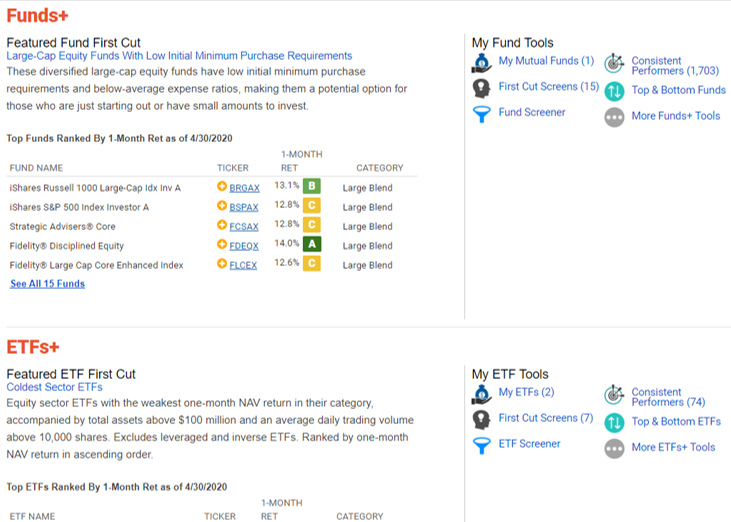This screenshot has width=731, height=522.
Task: Click the yellow C grade badge for BSPAX
Action: pyautogui.click(x=312, y=205)
